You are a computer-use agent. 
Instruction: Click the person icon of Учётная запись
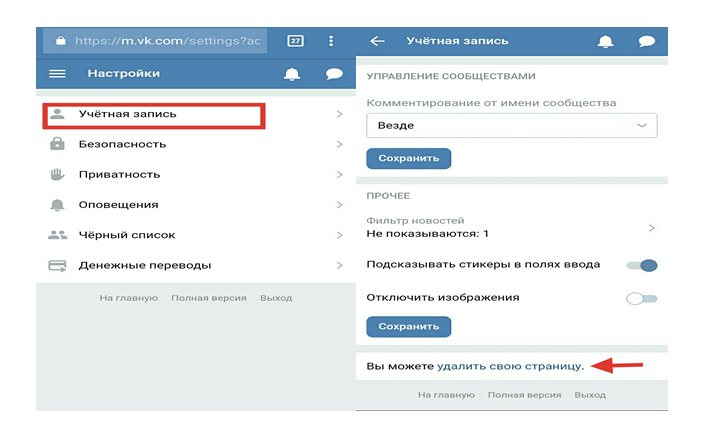(57, 114)
